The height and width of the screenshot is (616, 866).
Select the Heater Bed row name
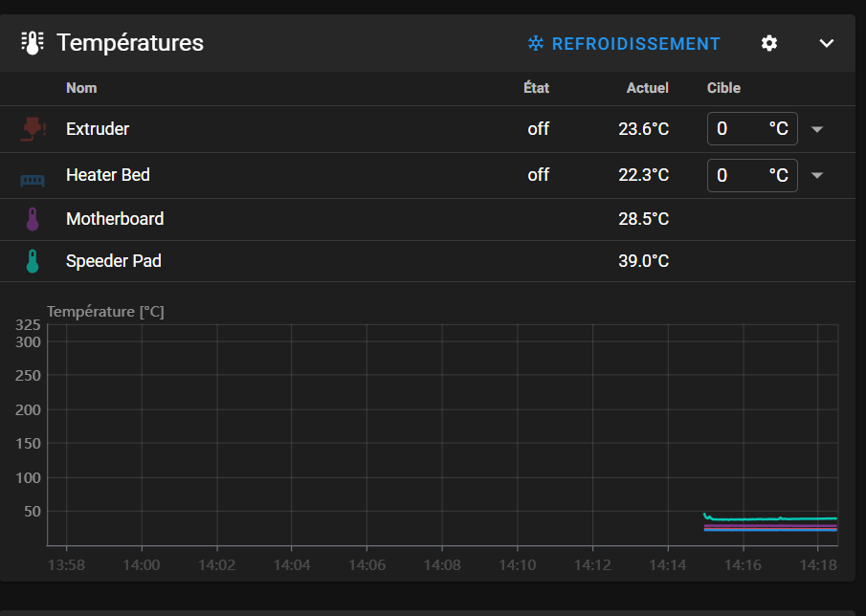(108, 175)
